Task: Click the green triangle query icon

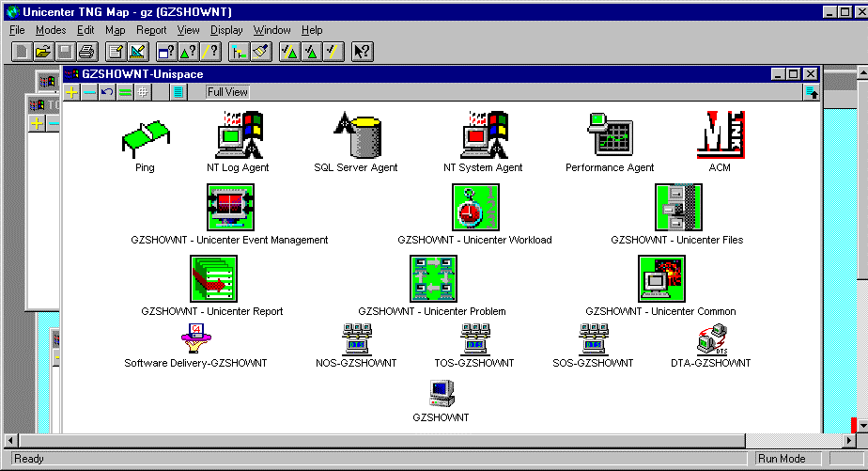Action: pos(188,52)
